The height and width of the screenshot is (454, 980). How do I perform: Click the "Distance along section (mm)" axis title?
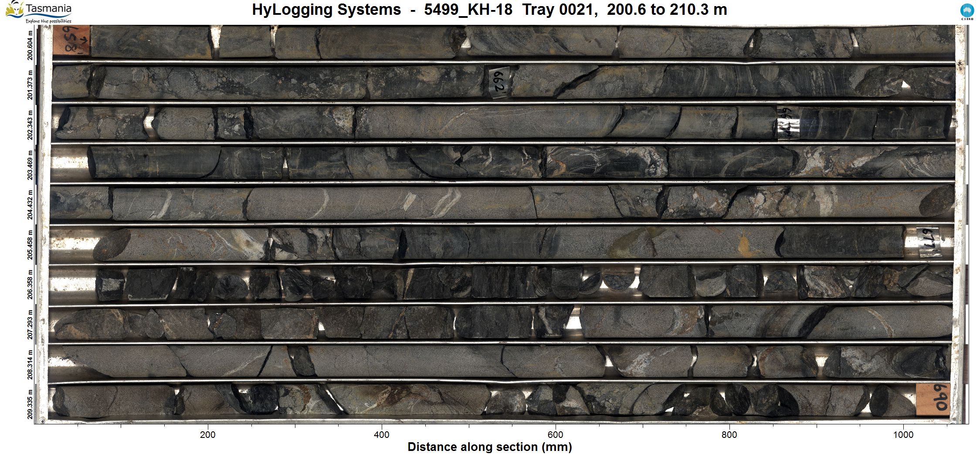(489, 447)
